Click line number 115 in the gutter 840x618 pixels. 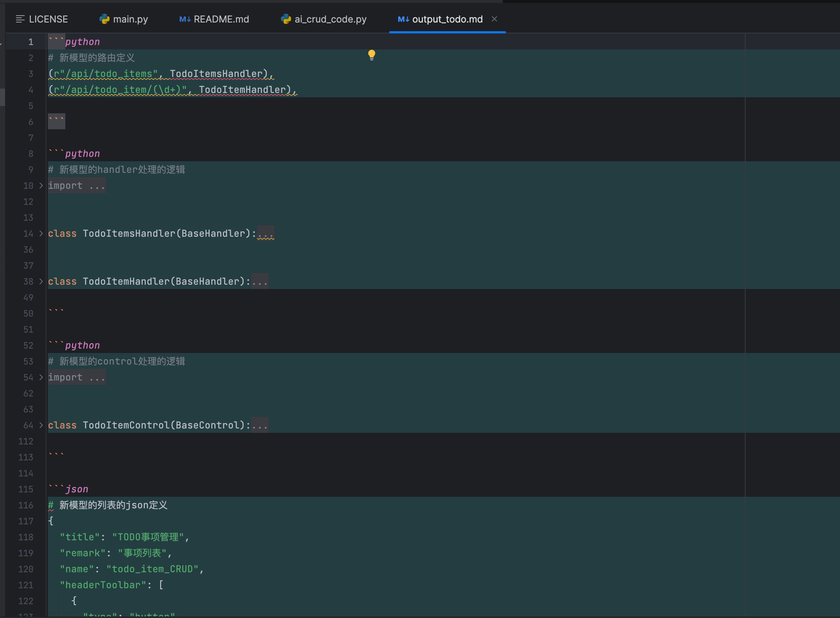pyautogui.click(x=26, y=489)
